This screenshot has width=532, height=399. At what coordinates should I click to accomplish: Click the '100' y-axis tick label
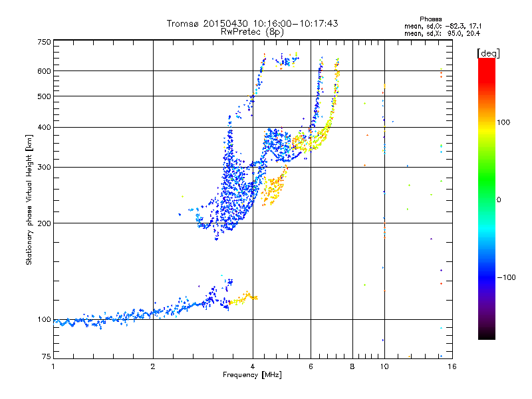[x=44, y=319]
